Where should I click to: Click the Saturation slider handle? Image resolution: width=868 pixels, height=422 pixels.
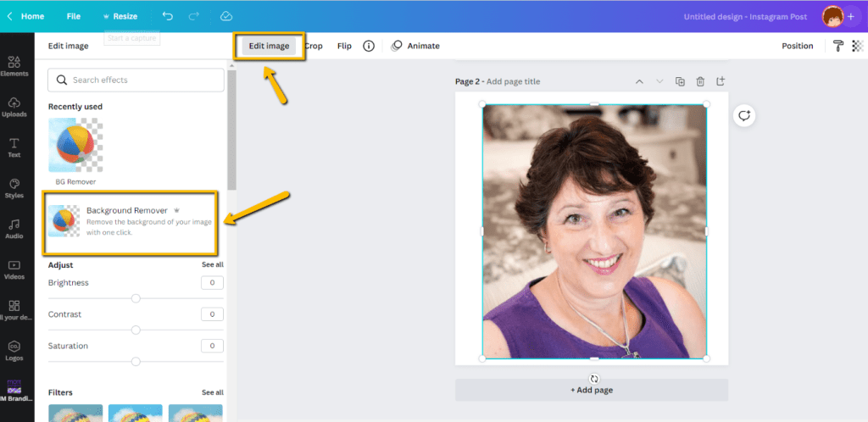pyautogui.click(x=136, y=362)
